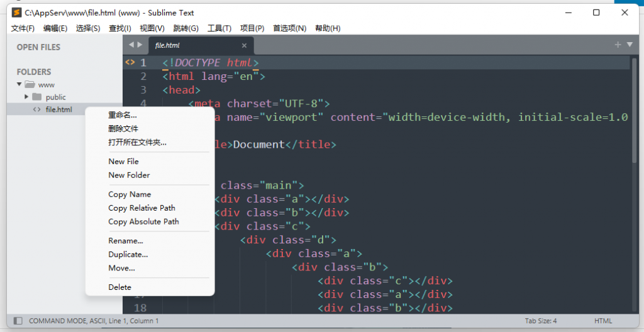Open 首选项(N) menu

click(289, 28)
